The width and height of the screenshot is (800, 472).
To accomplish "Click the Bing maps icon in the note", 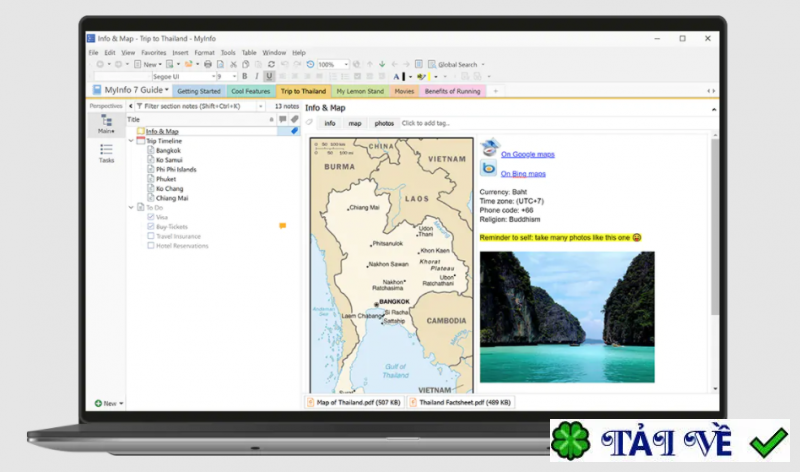I will [488, 168].
